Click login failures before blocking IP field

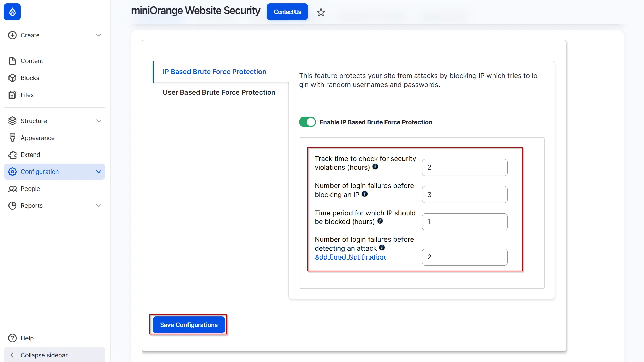point(465,195)
